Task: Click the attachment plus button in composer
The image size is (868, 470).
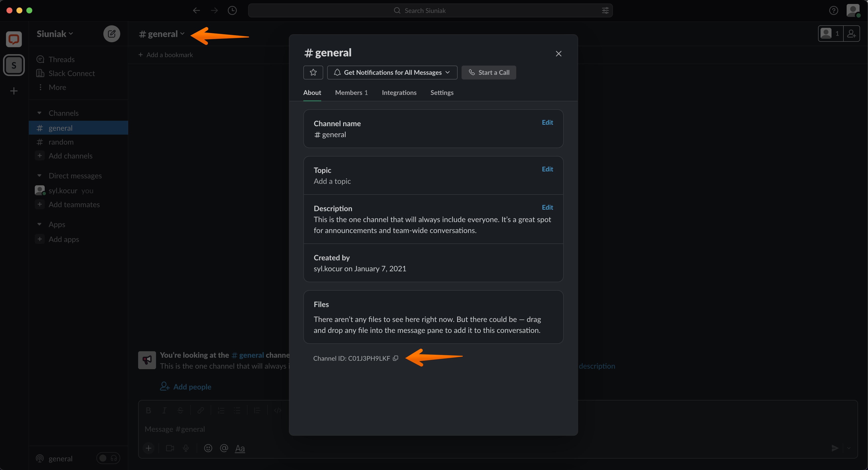Action: 148,448
